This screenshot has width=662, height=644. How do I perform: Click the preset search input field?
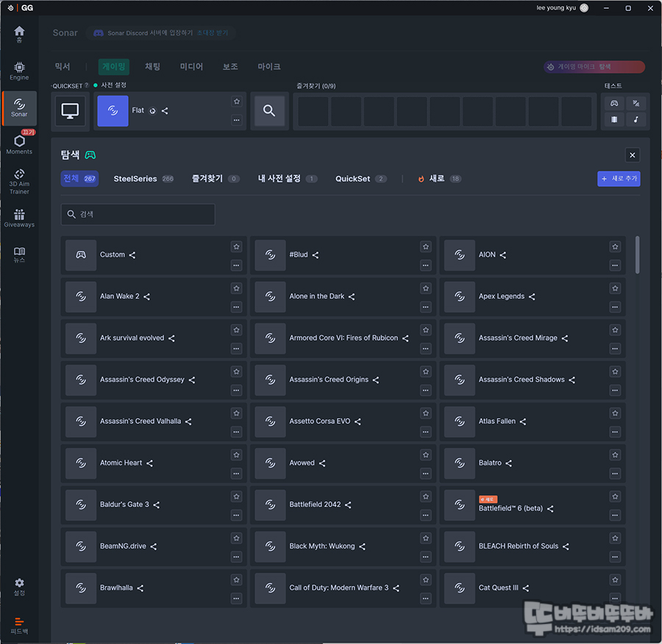point(138,214)
